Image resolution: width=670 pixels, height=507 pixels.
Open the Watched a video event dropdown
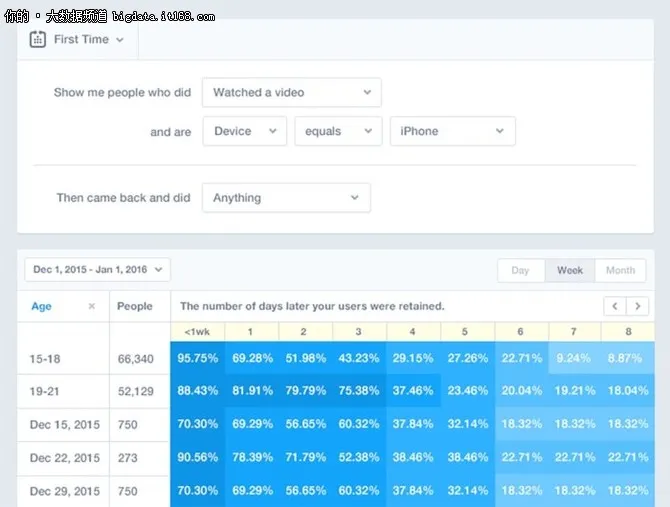coord(292,92)
